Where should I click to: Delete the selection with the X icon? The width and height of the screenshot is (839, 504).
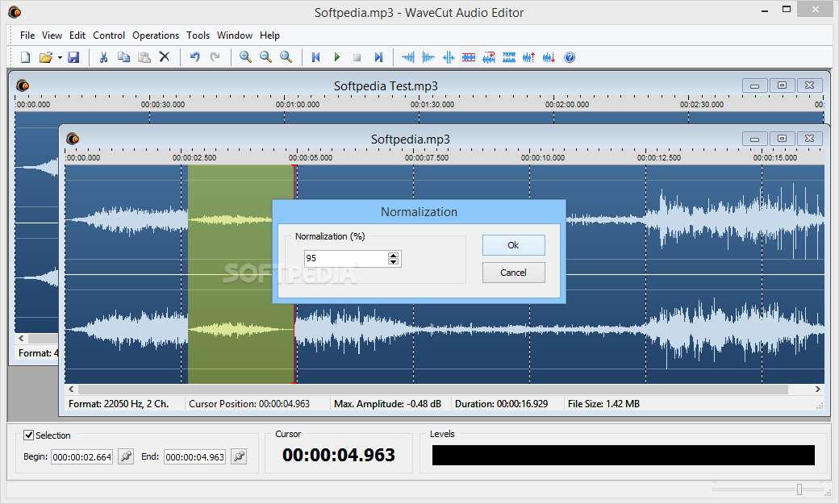pyautogui.click(x=165, y=56)
